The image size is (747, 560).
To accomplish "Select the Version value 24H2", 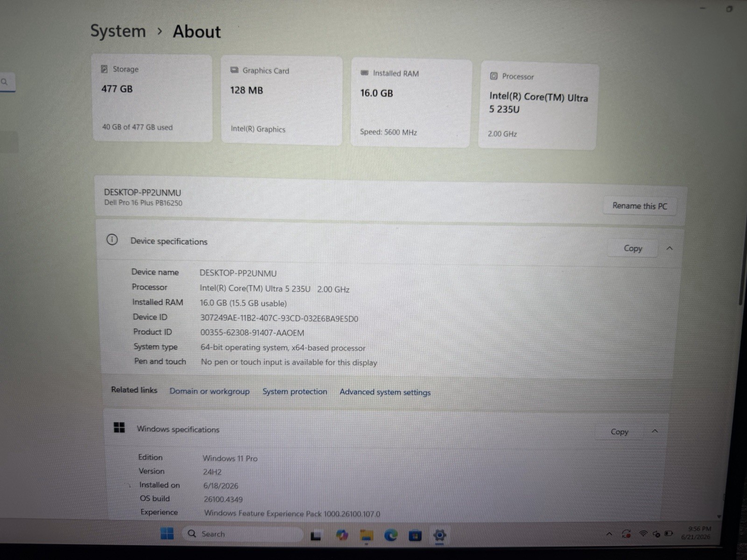I will coord(212,472).
